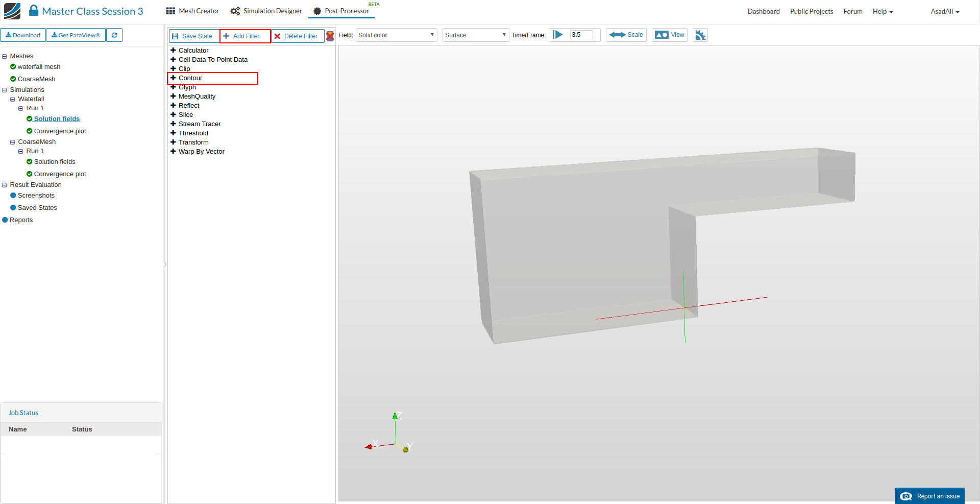The image size is (980, 504).
Task: Click the Name column header in Job Status
Action: [18, 429]
